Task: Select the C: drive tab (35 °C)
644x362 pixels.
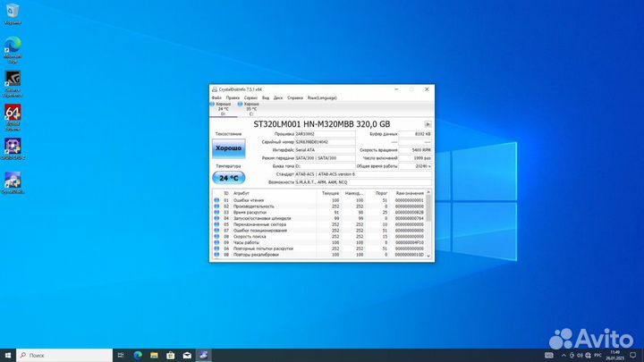Action: click(250, 109)
